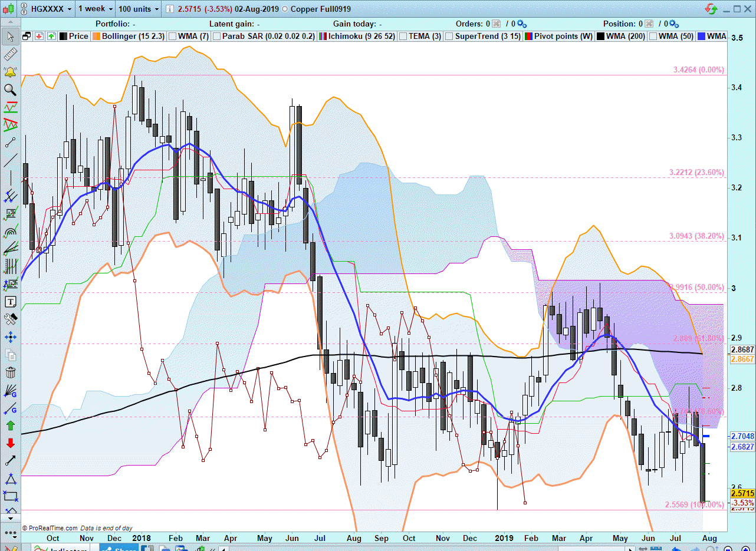Click the 3.4264 (0.00%) Fibonacci level label

pyautogui.click(x=698, y=70)
